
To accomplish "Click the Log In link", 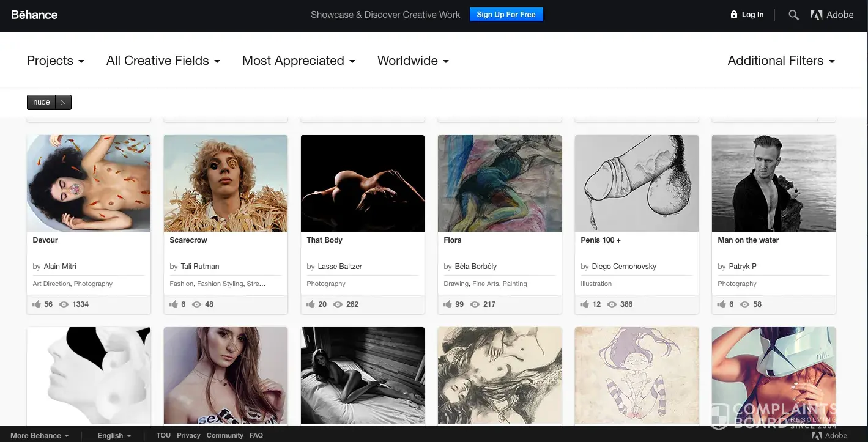I will [x=752, y=15].
